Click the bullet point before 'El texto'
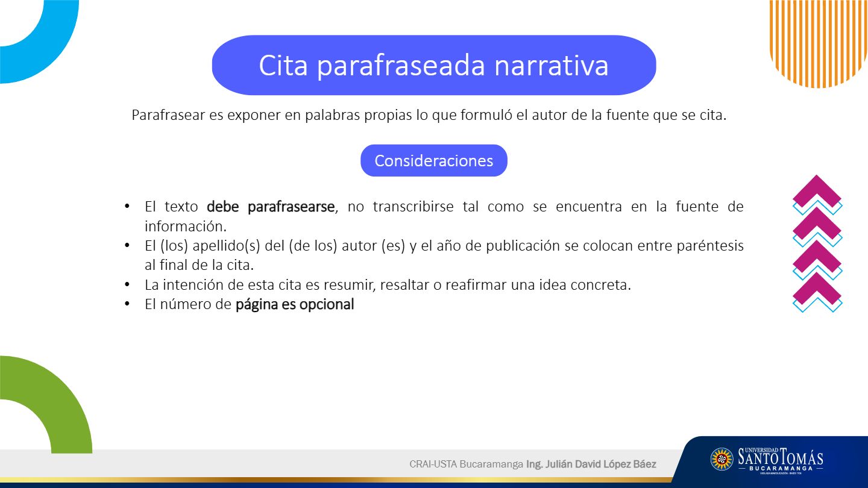Image resolution: width=868 pixels, height=488 pixels. [127, 207]
